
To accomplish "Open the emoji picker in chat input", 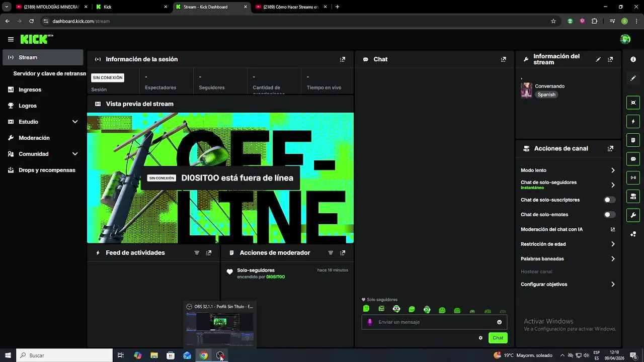I will point(499,322).
